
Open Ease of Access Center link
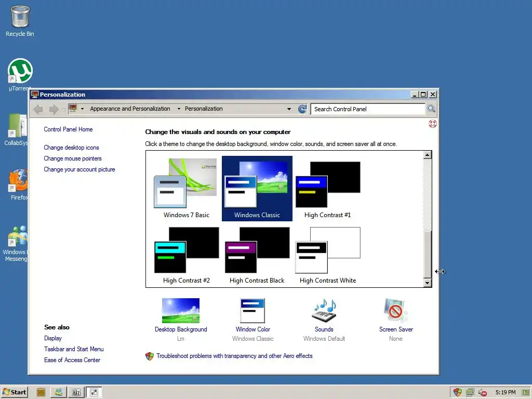tap(72, 360)
